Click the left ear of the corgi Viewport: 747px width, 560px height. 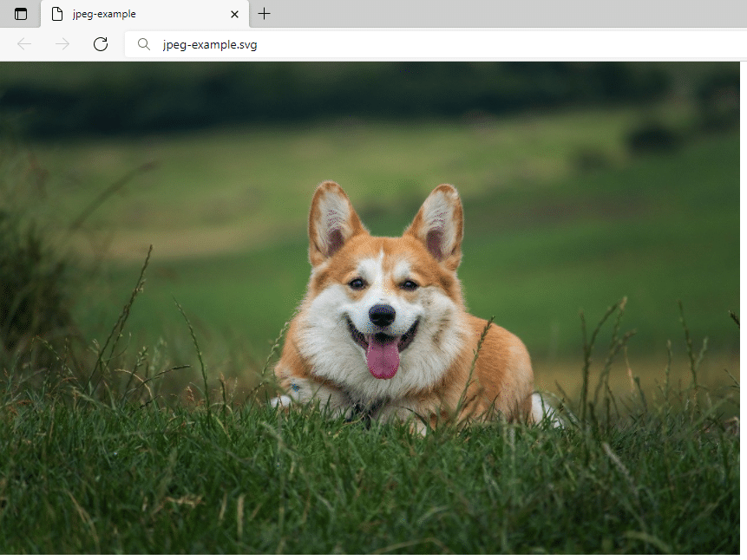pyautogui.click(x=334, y=212)
